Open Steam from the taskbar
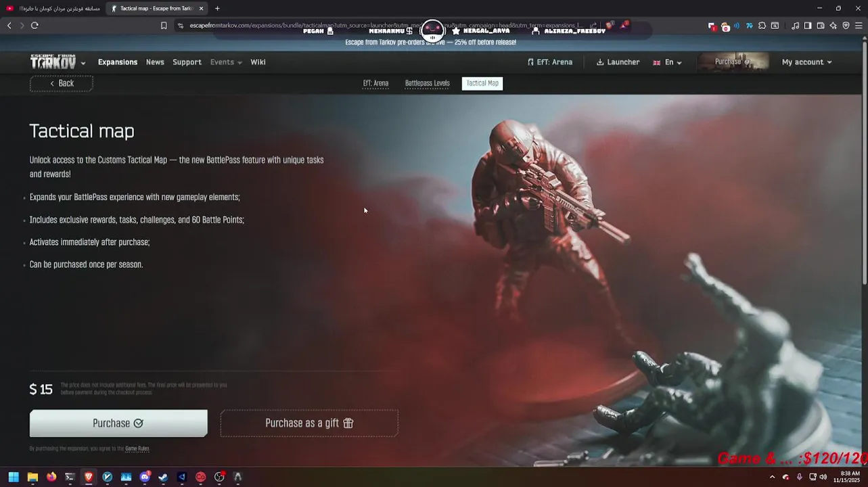868x487 pixels. pos(163,477)
